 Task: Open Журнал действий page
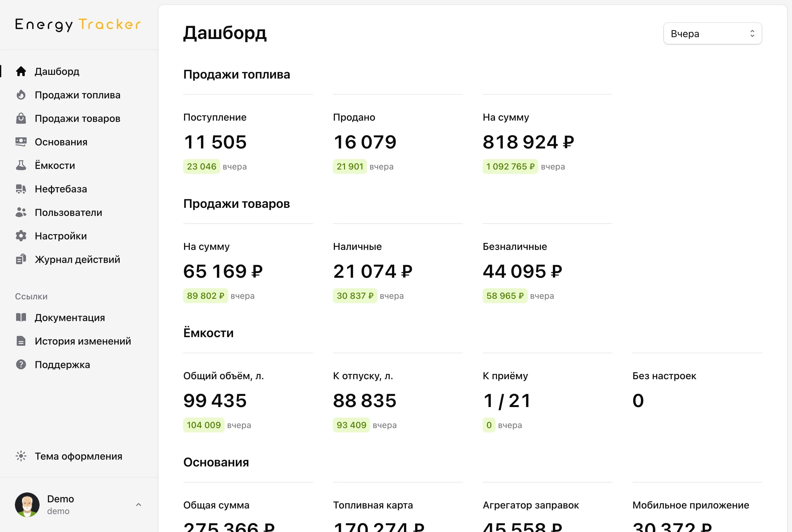coord(78,259)
